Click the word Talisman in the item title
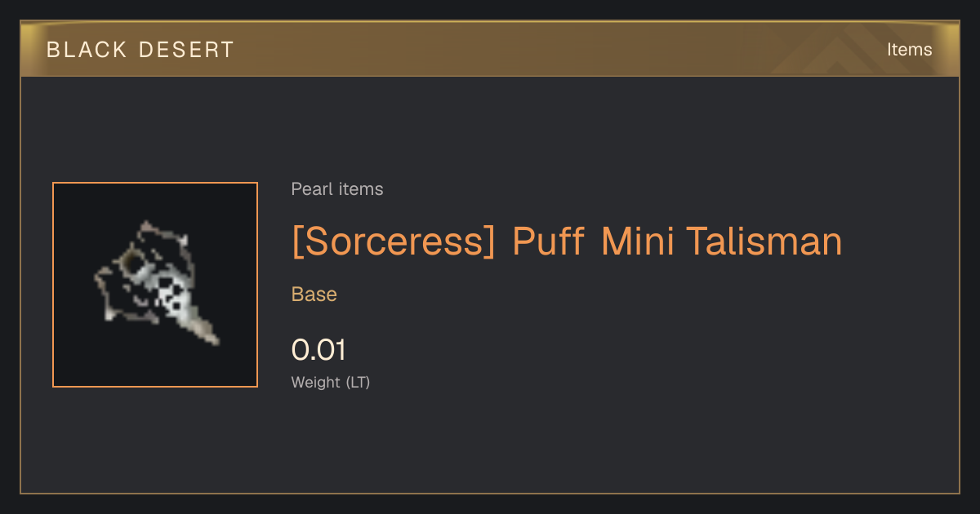 point(764,242)
